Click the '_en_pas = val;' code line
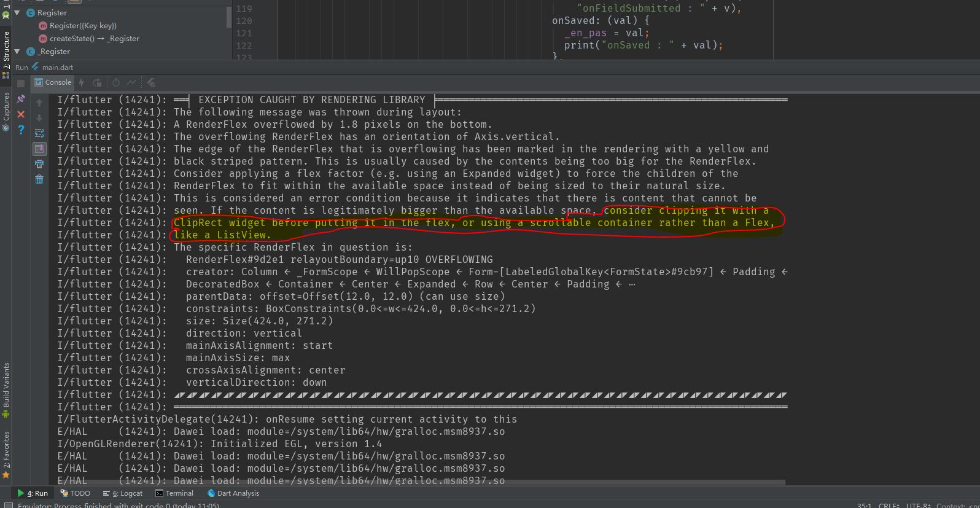The image size is (980, 508). click(606, 33)
